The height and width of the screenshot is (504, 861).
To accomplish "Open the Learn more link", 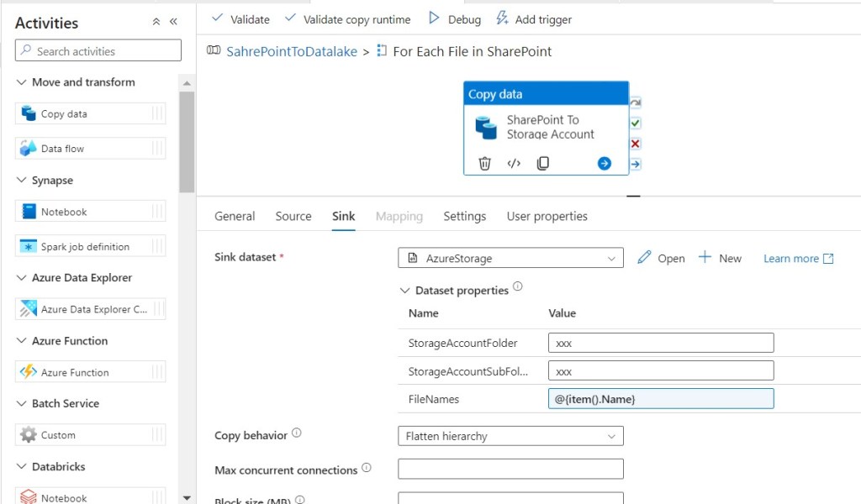I will tap(798, 259).
